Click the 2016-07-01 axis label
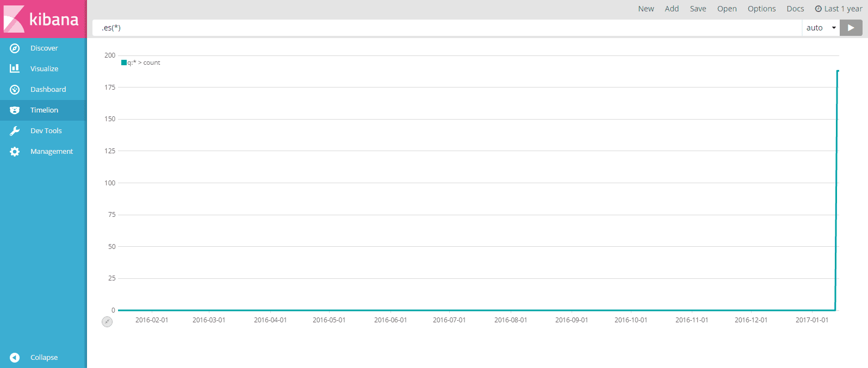Viewport: 868px width, 368px height. click(449, 320)
